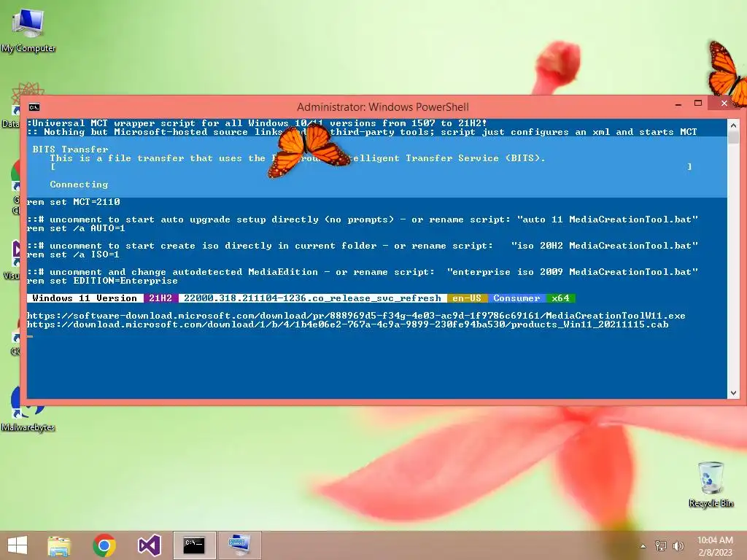Open Visual Studio from taskbar
Image resolution: width=747 pixels, height=560 pixels.
pos(149,545)
